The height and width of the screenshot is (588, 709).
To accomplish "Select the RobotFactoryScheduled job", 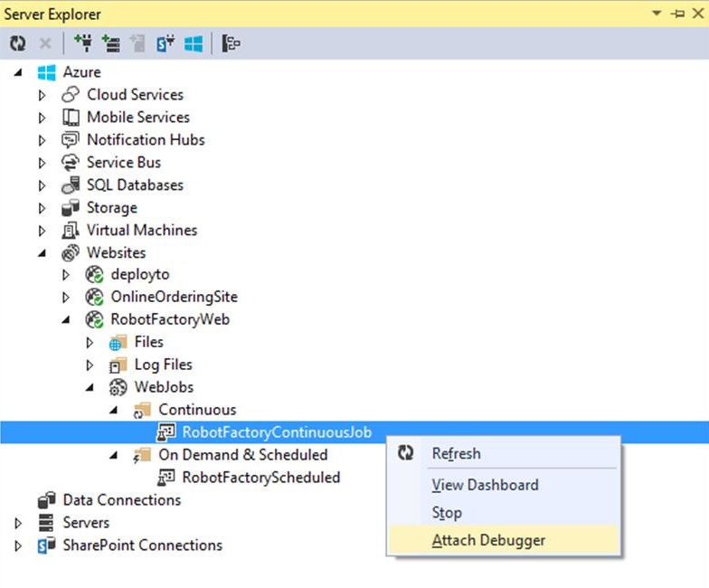I will pyautogui.click(x=260, y=478).
